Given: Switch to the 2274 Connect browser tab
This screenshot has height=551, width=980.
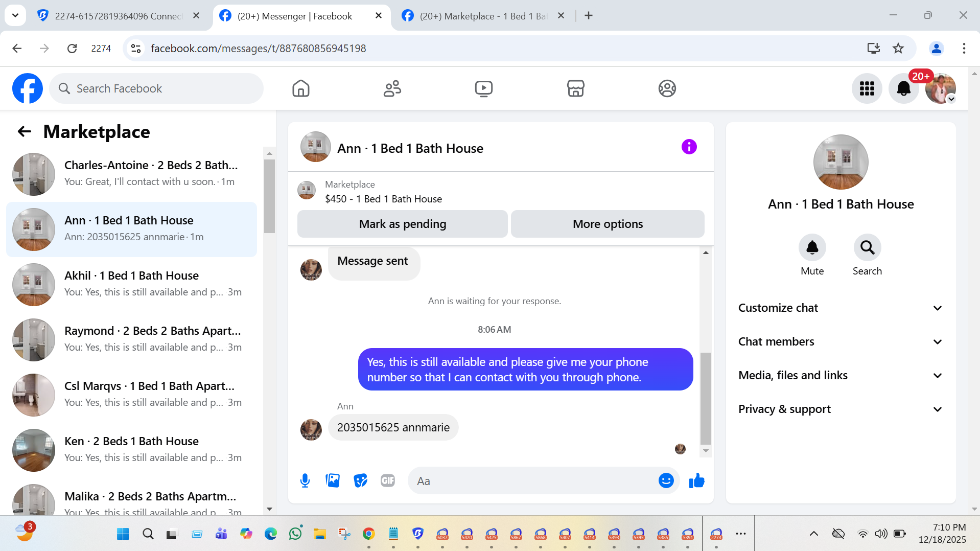Looking at the screenshot, I should 118,16.
